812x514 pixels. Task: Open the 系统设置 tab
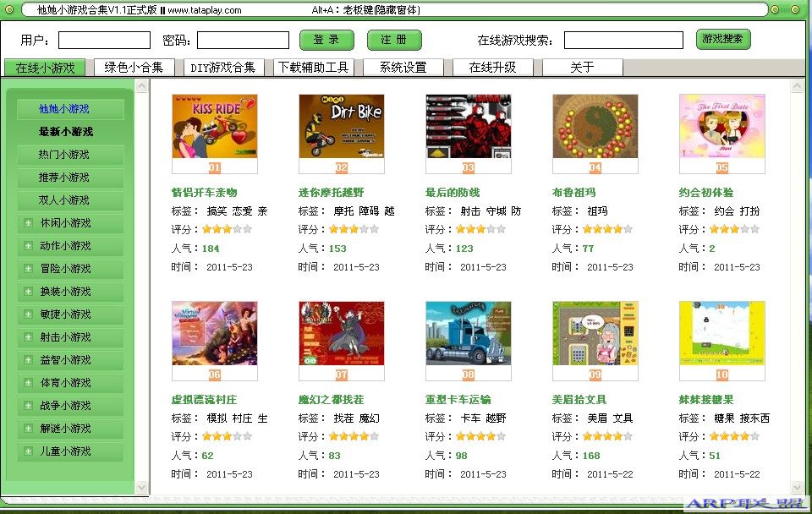coord(403,68)
